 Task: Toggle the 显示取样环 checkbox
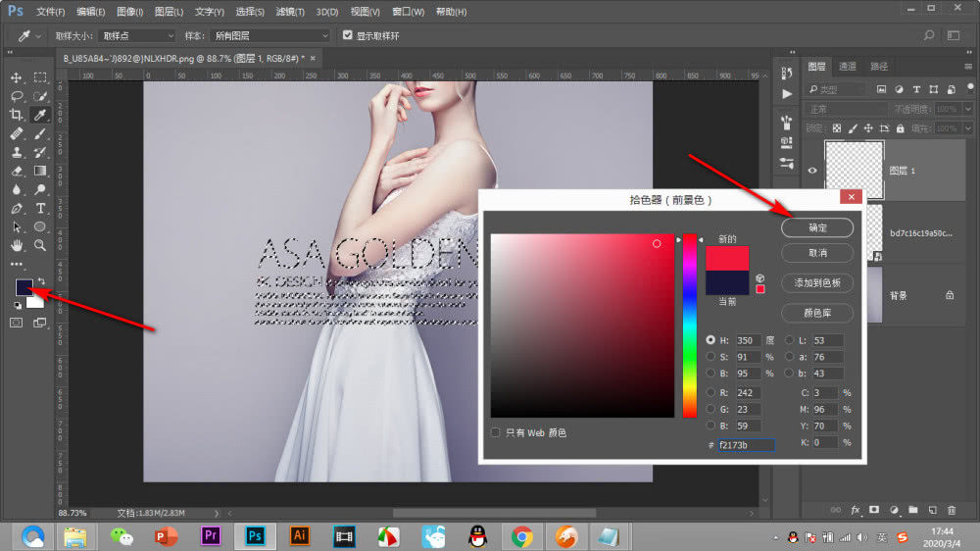(347, 35)
